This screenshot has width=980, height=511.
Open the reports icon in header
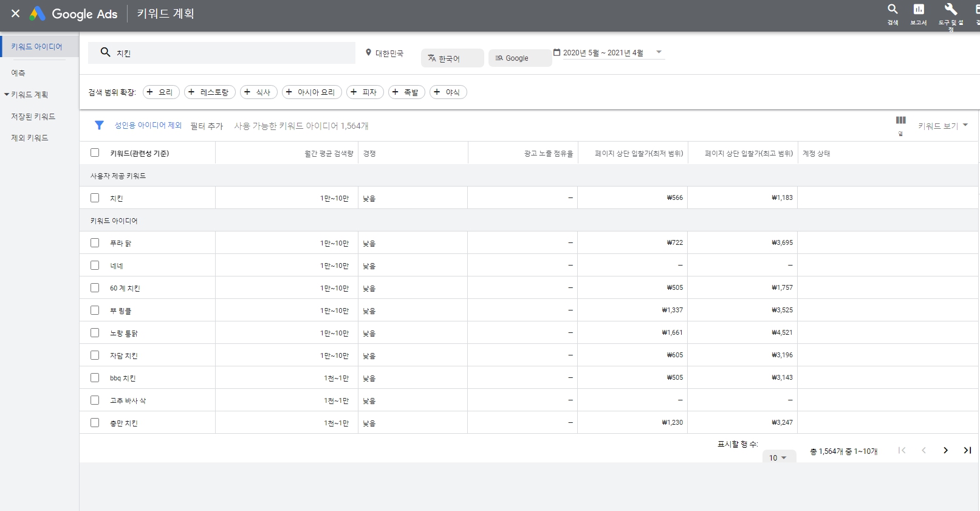(919, 9)
